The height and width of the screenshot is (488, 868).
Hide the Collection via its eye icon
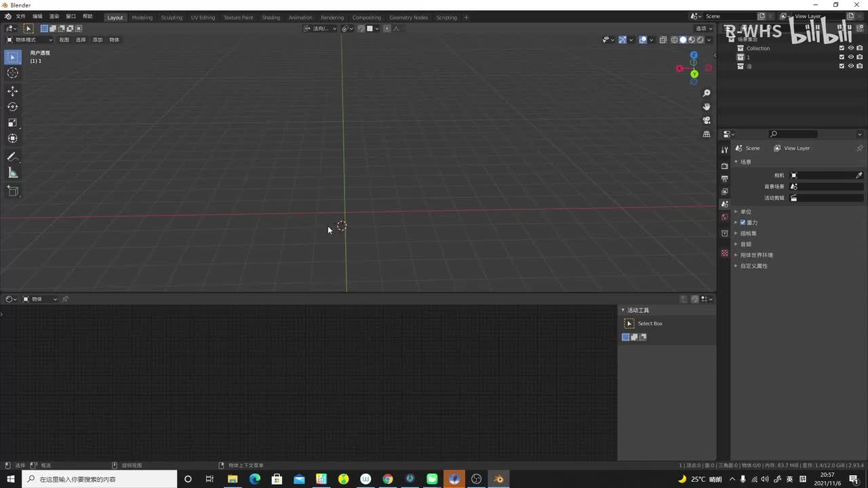[851, 48]
